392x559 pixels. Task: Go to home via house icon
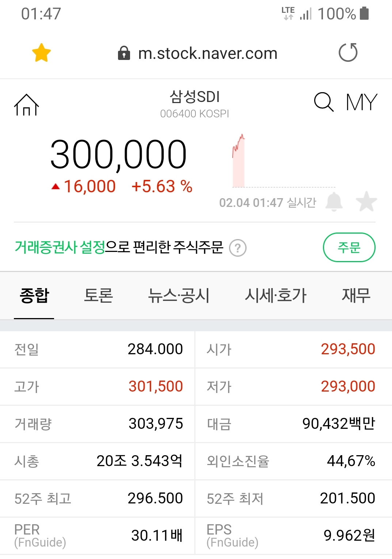click(26, 105)
